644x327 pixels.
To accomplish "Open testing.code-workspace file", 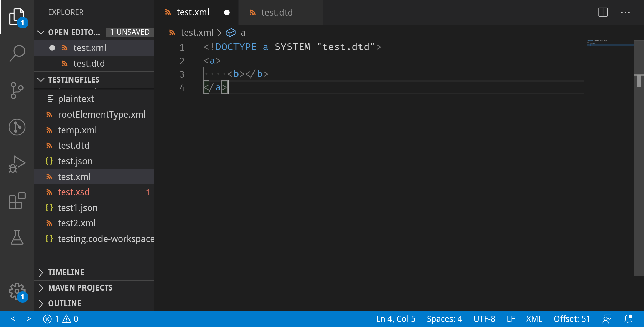I will (94, 239).
